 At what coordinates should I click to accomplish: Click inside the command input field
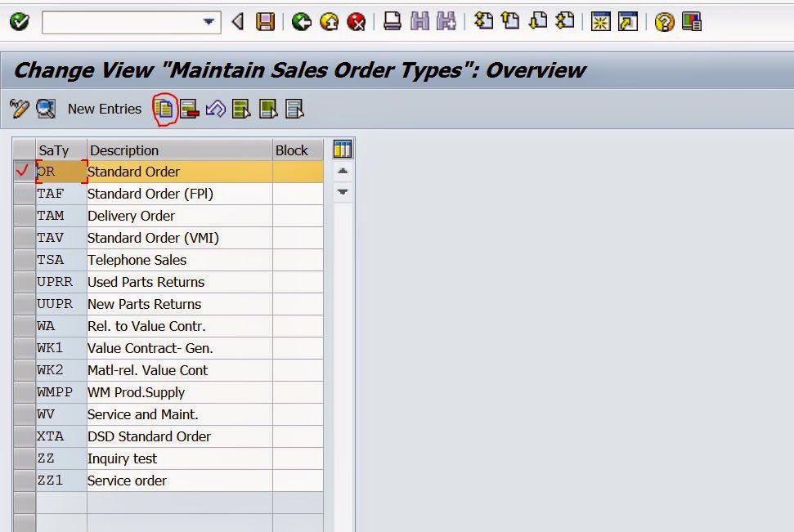click(123, 22)
